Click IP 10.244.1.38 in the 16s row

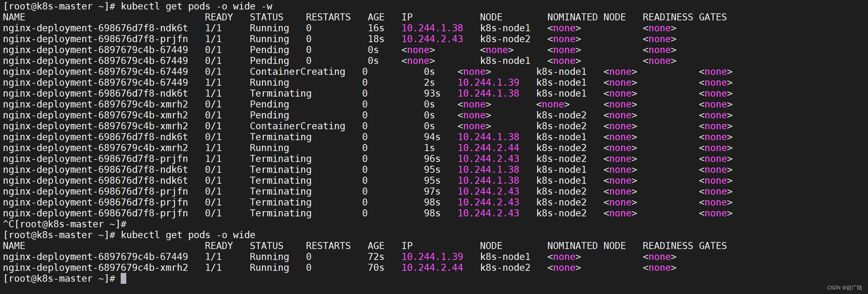click(432, 28)
